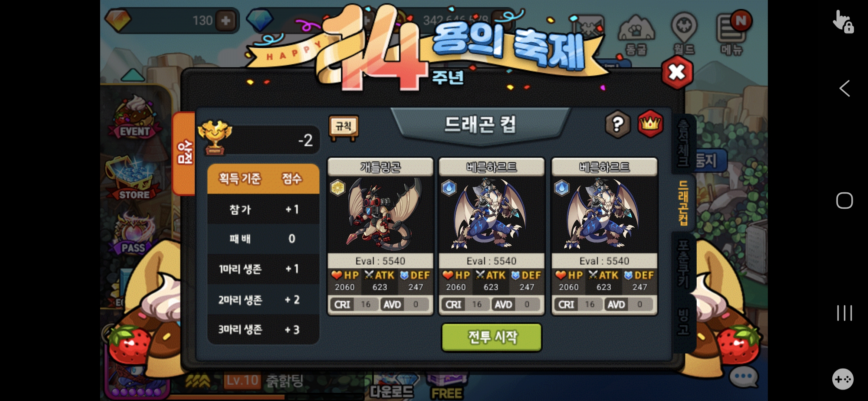This screenshot has height=401, width=868.
Task: Open the 월드 world map icon
Action: [x=684, y=34]
